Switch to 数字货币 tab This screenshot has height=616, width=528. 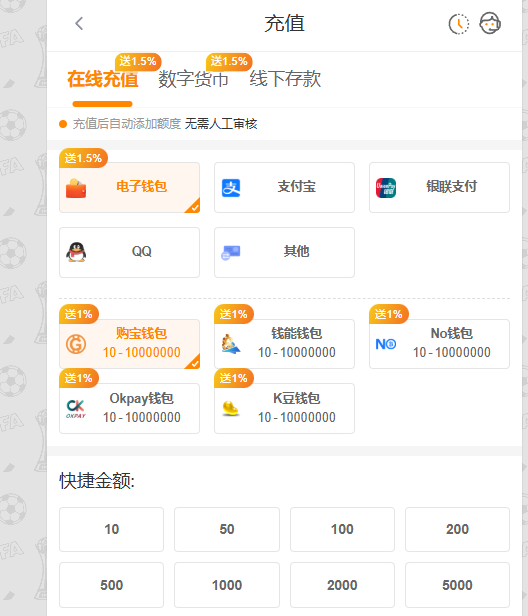(x=193, y=79)
